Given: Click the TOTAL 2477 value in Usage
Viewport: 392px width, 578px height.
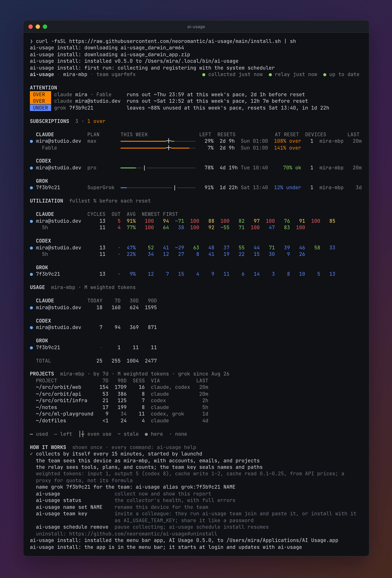Looking at the screenshot, I should click(x=151, y=361).
